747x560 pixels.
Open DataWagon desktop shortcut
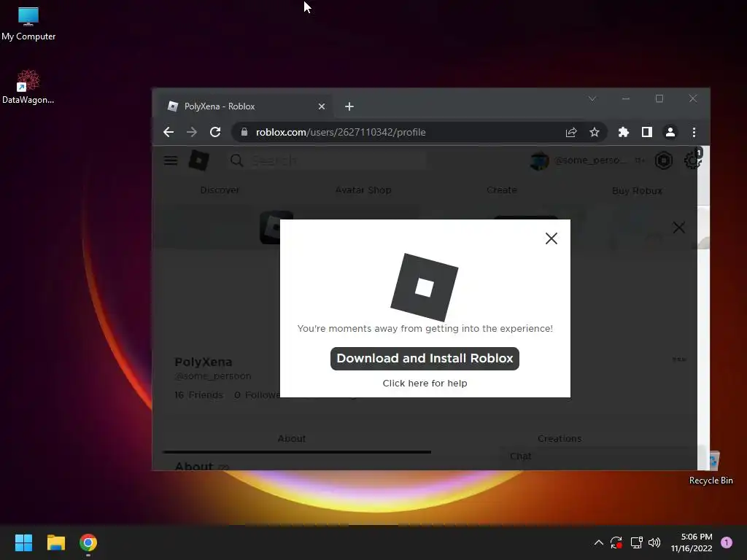28,87
